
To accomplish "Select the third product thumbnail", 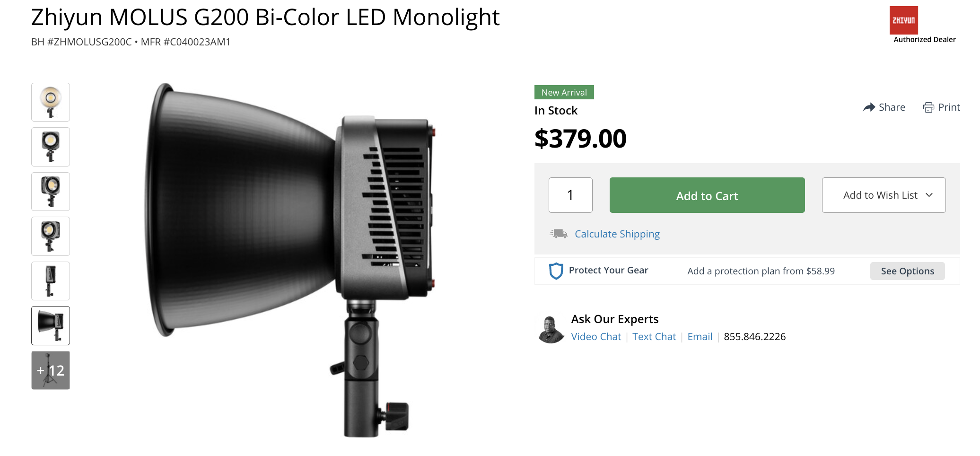I will 51,192.
